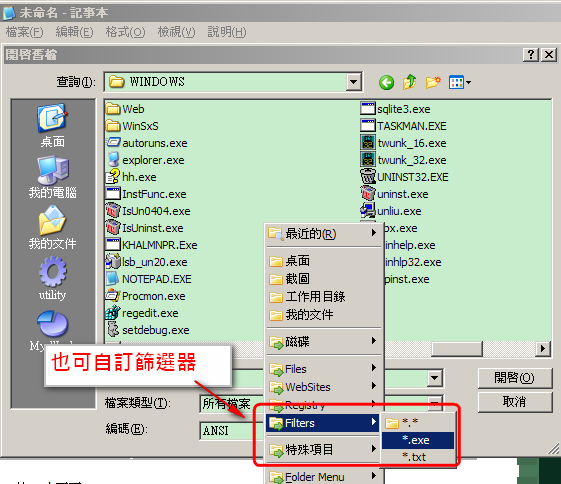Expand Files submenu
The image size is (561, 484).
(x=323, y=369)
